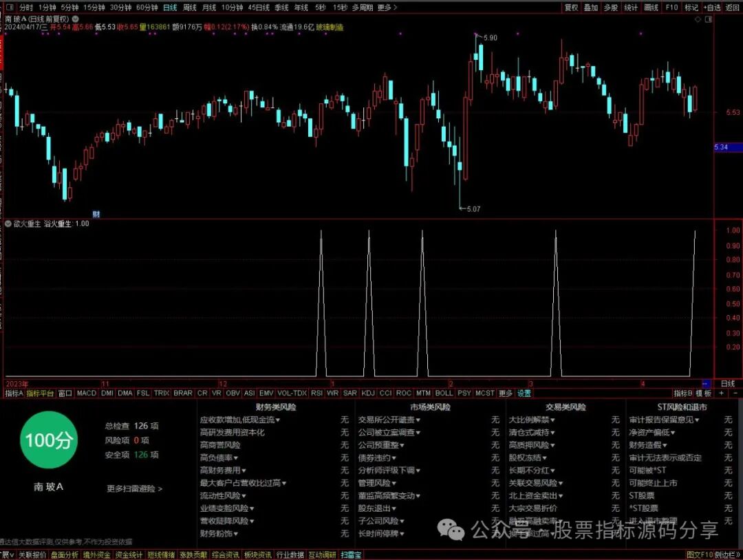Expand 应收款增加,低现金流 risk item
Viewport: 743px width, 560px height.
coord(240,420)
